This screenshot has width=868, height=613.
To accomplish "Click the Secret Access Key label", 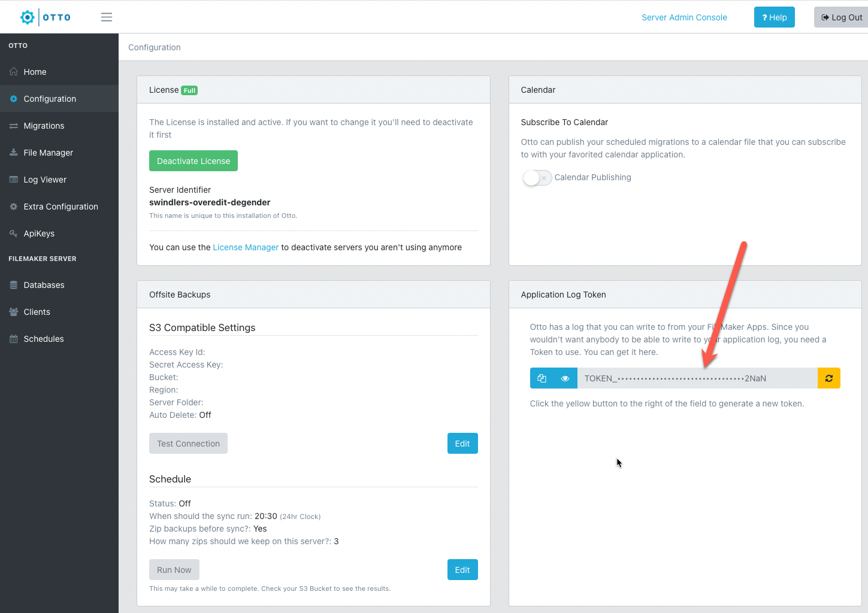I will pyautogui.click(x=186, y=365).
